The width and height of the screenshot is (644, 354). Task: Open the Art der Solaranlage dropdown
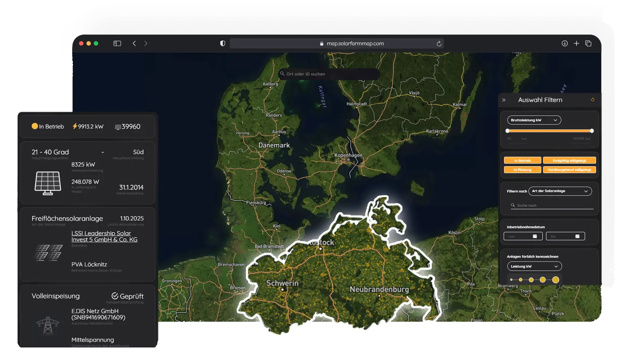[x=560, y=191]
